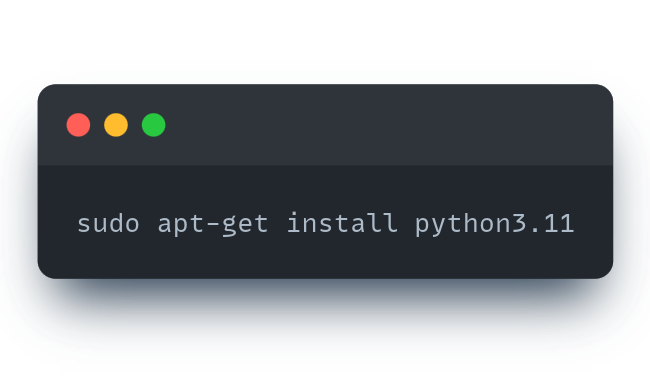
Task: Click the red close dot
Action: [x=78, y=125]
